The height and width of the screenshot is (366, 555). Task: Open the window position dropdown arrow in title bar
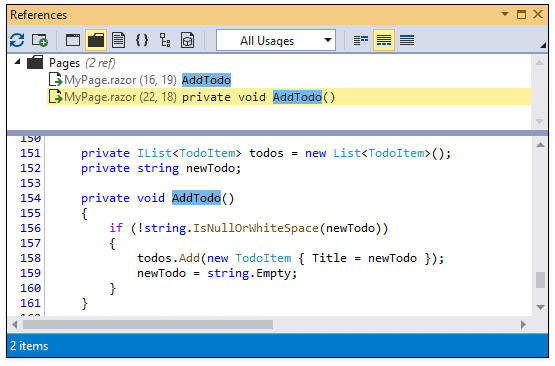click(505, 14)
